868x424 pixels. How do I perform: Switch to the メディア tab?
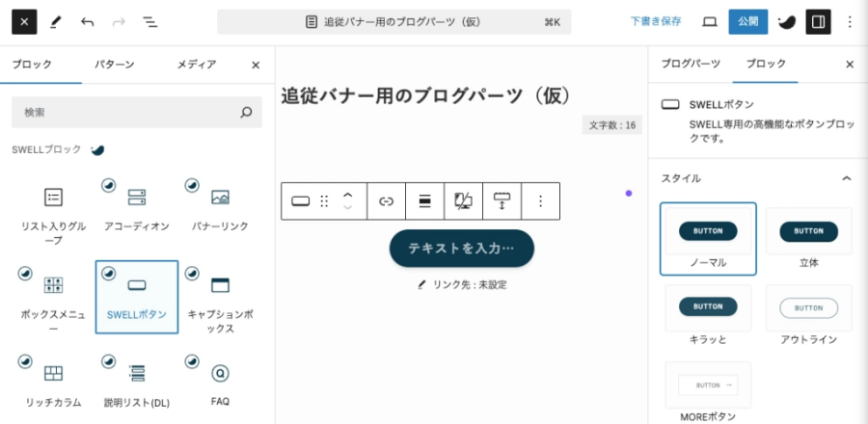pyautogui.click(x=197, y=65)
